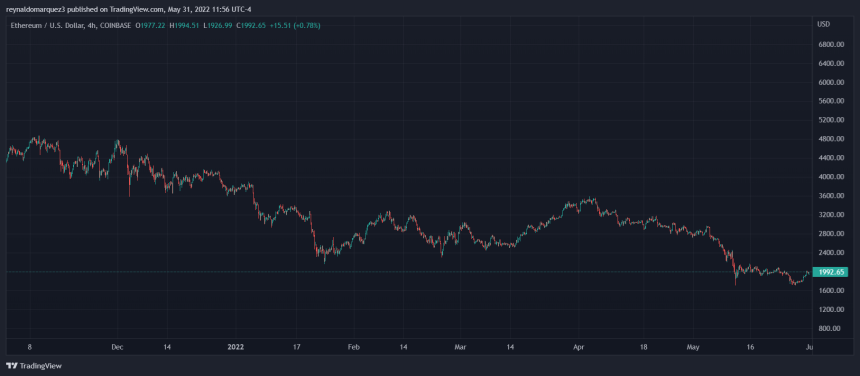This screenshot has width=860, height=376.
Task: Click the 4400.00 price axis label
Action: (830, 158)
